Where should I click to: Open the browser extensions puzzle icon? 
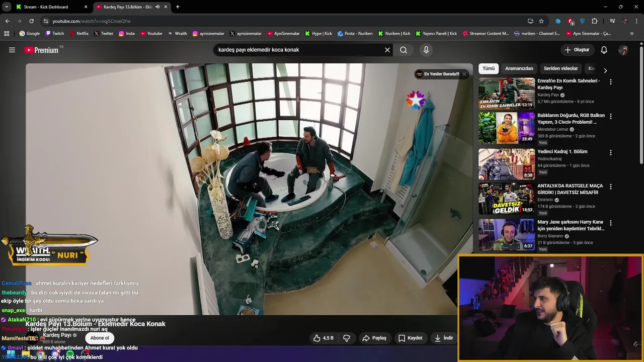point(595,21)
